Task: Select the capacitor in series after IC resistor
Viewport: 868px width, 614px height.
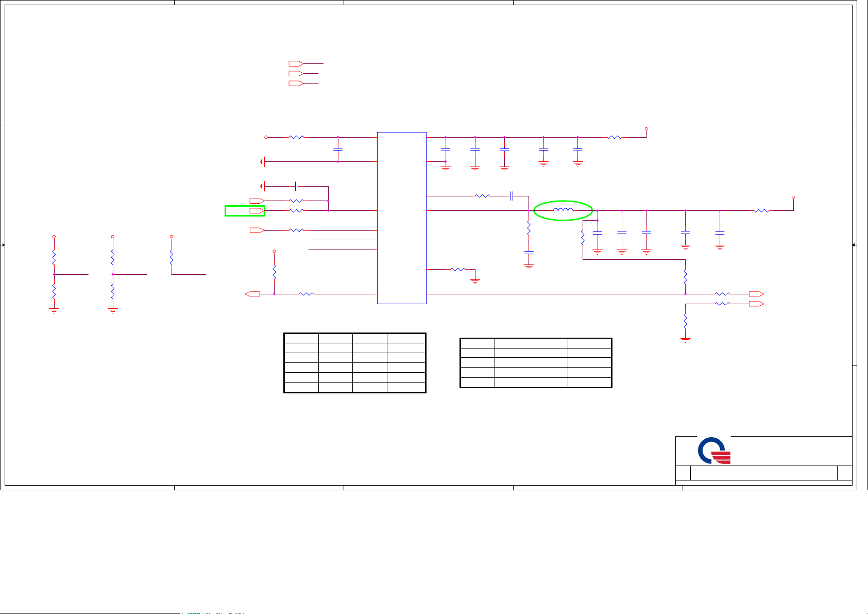Action: (x=512, y=196)
